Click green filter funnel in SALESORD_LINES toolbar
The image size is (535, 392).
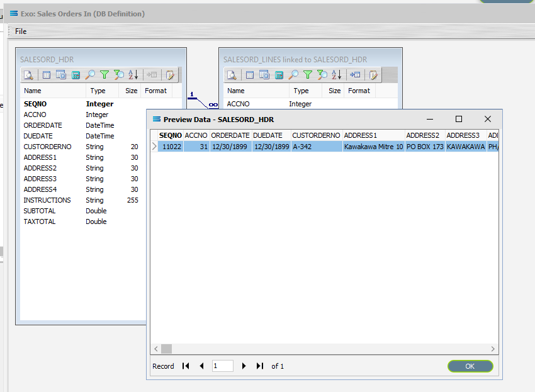click(308, 75)
